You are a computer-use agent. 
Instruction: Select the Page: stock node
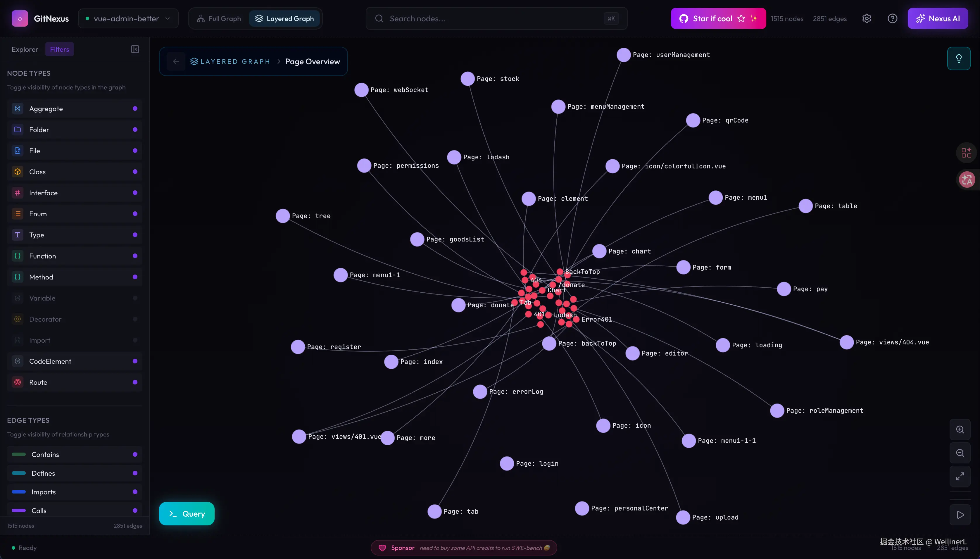pos(467,79)
